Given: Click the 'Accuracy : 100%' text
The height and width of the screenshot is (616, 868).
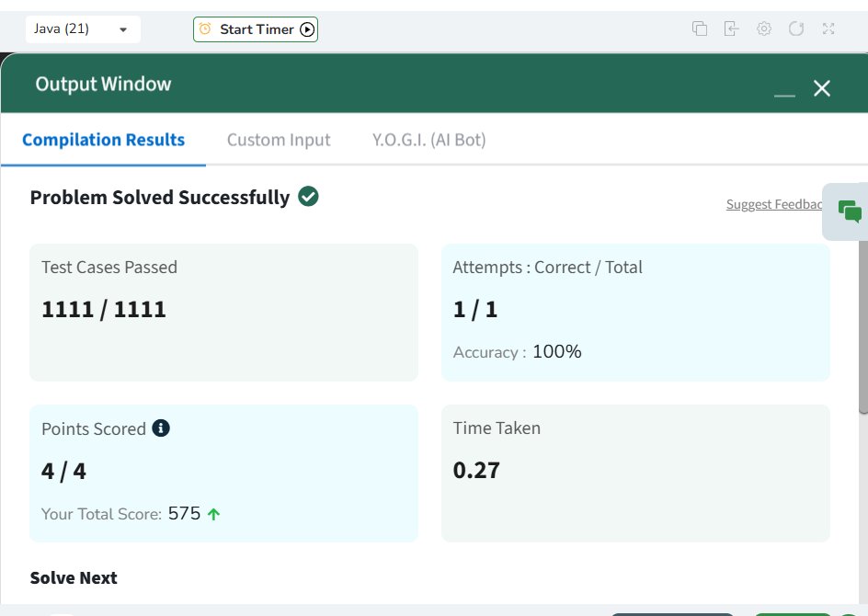Looking at the screenshot, I should (517, 352).
